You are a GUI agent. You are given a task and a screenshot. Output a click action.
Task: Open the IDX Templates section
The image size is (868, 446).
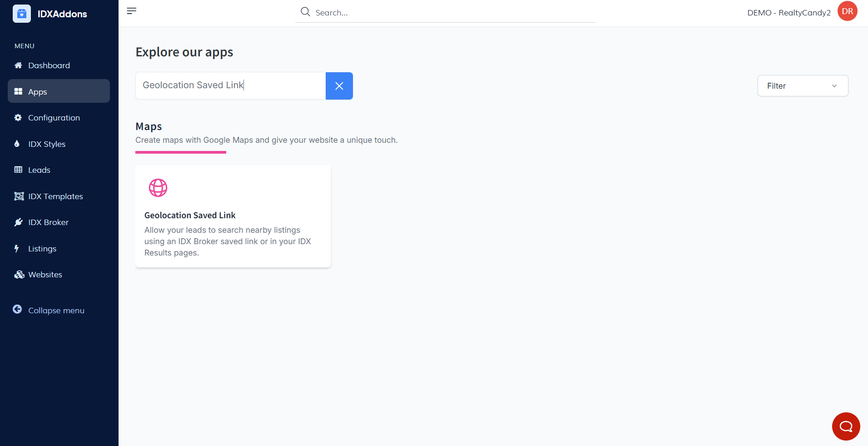point(55,196)
